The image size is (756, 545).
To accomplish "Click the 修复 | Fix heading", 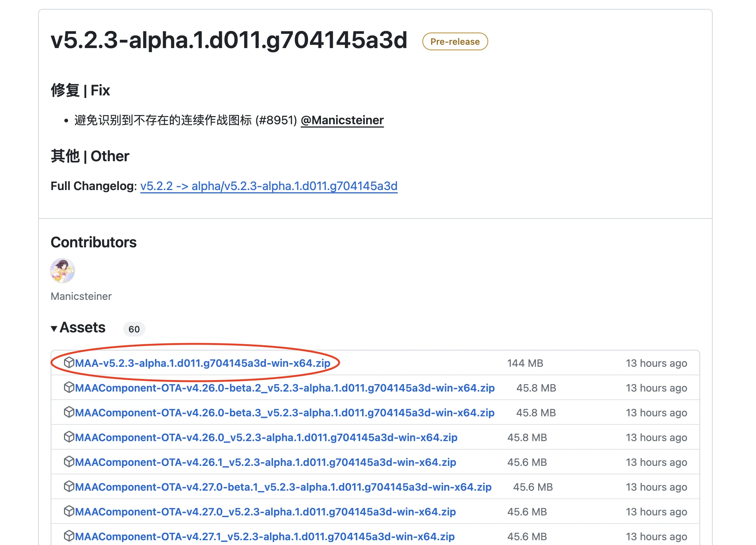I will pos(80,90).
